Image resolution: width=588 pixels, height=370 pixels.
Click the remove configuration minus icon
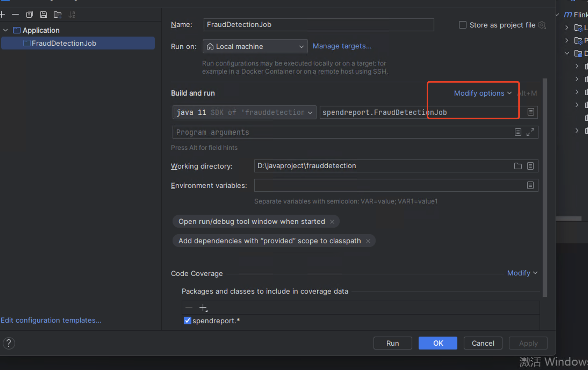[15, 14]
